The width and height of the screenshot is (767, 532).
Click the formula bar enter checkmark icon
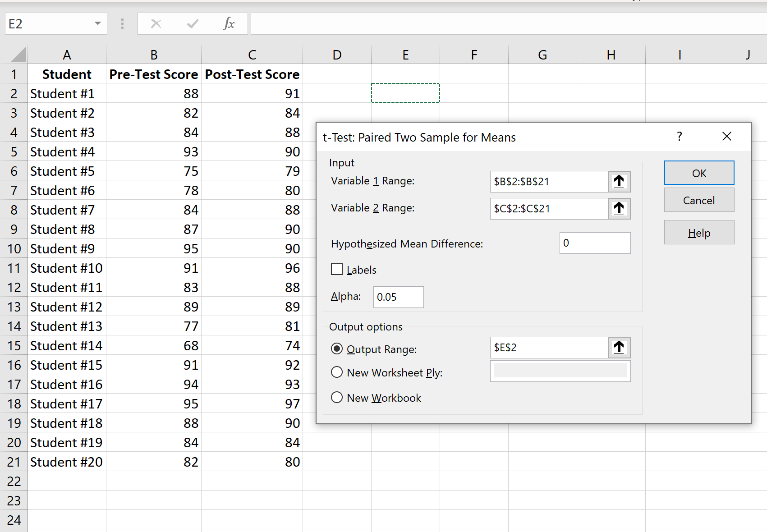[193, 23]
